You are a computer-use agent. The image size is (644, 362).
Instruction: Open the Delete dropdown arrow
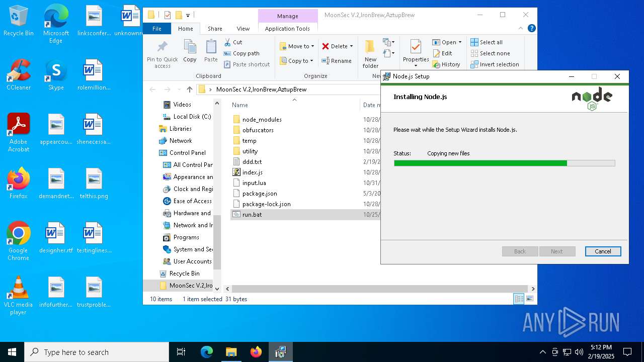pyautogui.click(x=351, y=46)
